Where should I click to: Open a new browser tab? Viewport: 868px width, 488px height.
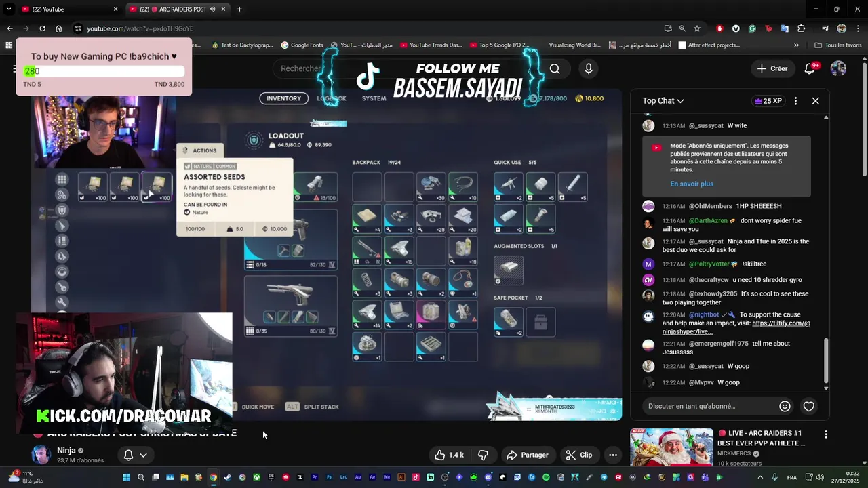click(239, 9)
